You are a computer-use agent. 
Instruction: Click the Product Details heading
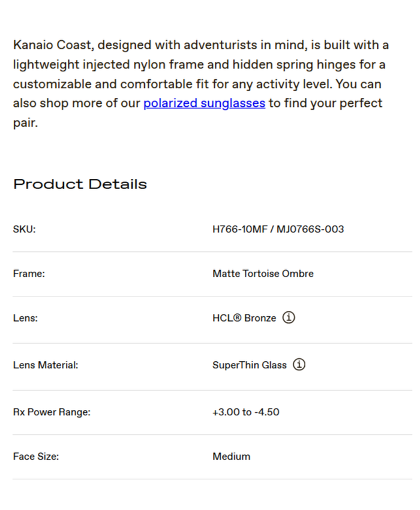[80, 184]
